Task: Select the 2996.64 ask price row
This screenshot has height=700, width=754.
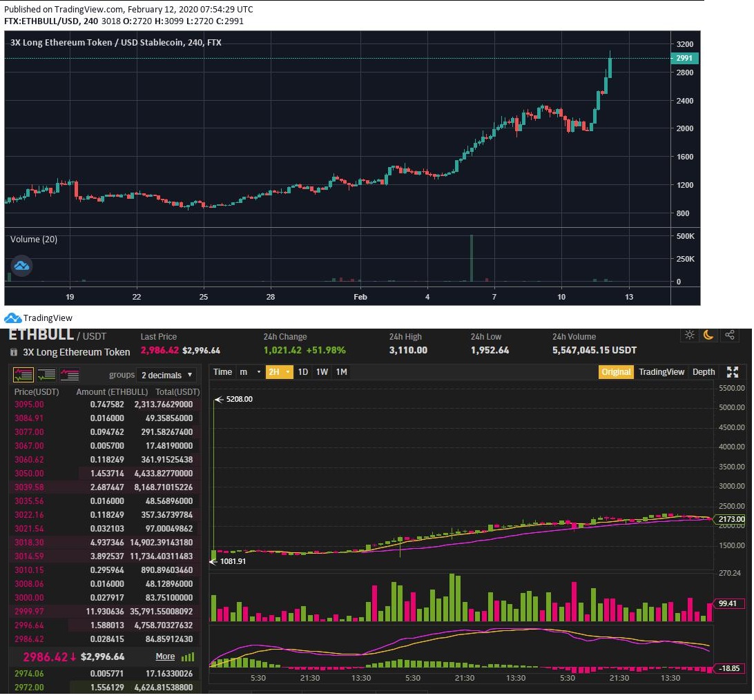Action: (105, 625)
